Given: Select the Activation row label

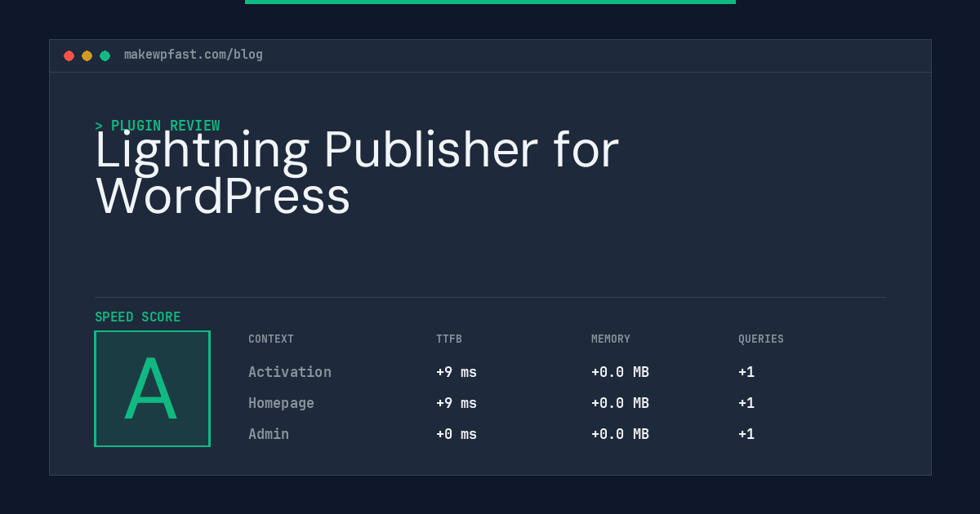Looking at the screenshot, I should [290, 372].
